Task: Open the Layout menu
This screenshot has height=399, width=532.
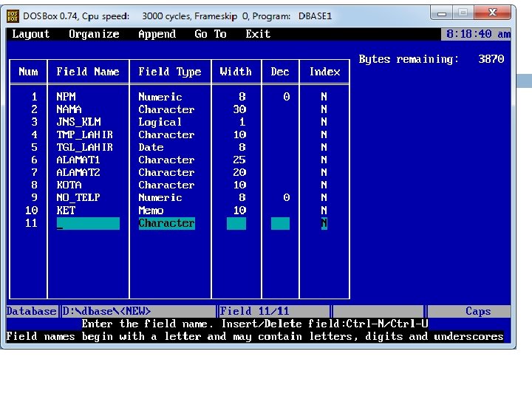Action: pos(31,34)
